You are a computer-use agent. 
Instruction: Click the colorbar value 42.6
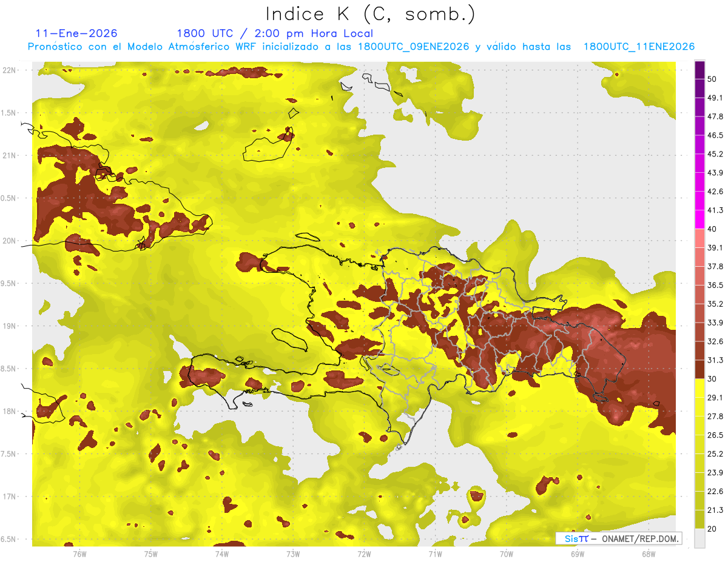tap(715, 192)
